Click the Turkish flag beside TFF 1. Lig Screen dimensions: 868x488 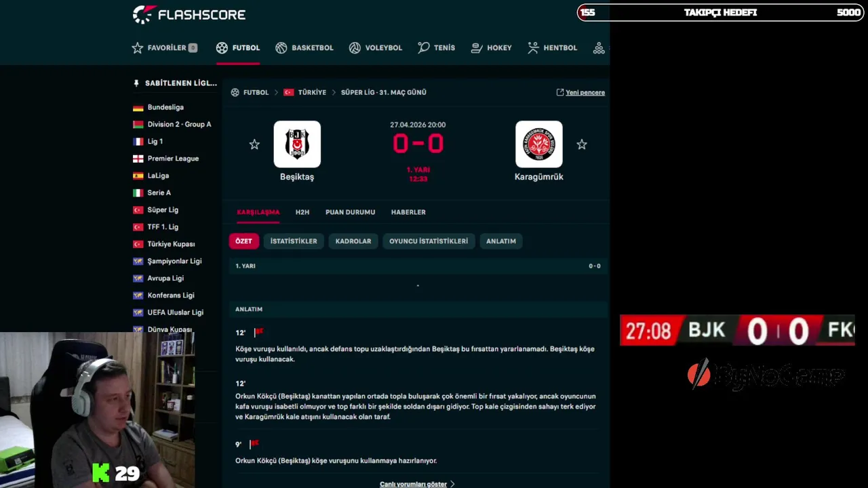pos(138,227)
